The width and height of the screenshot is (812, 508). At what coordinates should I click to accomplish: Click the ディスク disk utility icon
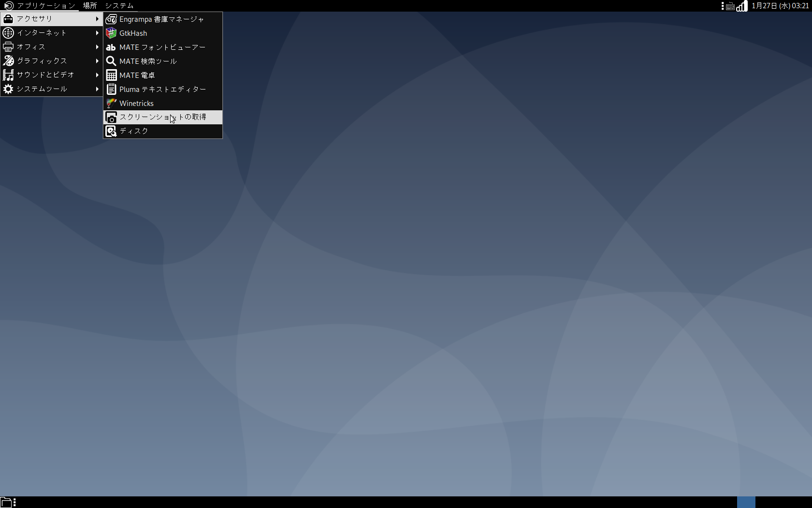[x=111, y=132]
